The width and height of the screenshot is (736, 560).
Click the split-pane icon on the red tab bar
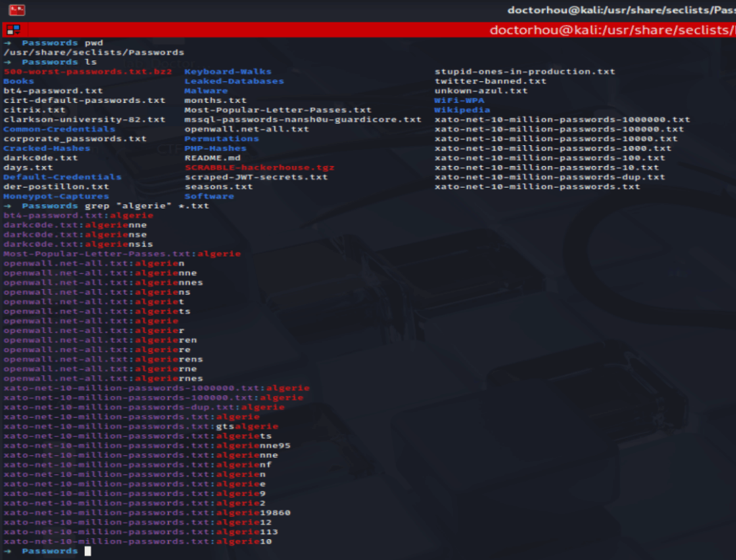pyautogui.click(x=13, y=30)
